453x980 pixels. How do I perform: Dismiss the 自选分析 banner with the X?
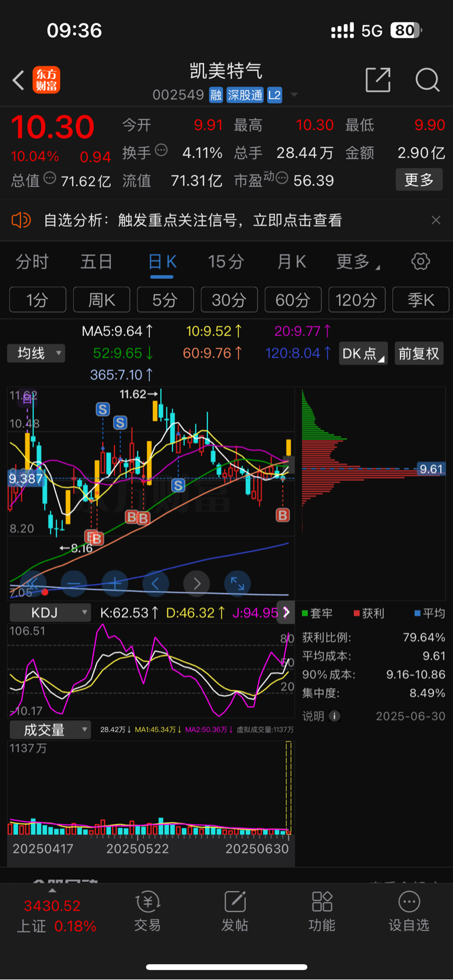[436, 220]
